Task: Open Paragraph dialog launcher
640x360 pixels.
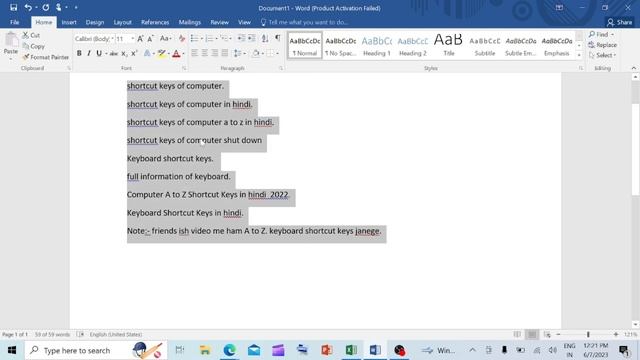Action: coord(281,68)
